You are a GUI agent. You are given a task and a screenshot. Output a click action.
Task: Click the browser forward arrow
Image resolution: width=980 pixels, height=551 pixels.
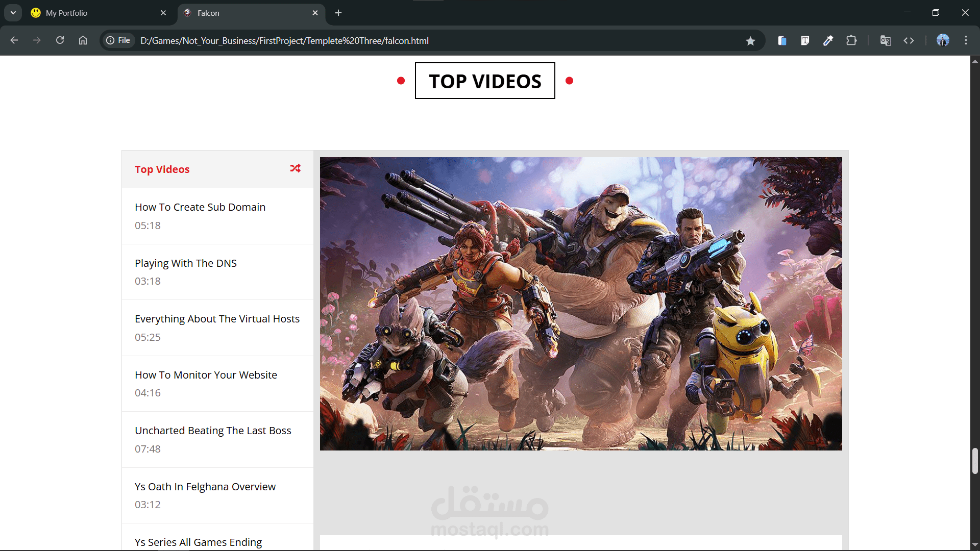[37, 40]
